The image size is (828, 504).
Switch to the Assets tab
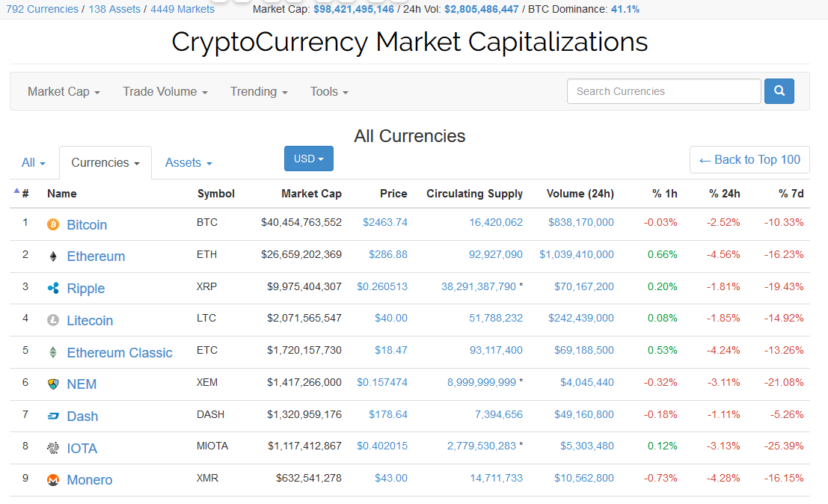point(188,162)
